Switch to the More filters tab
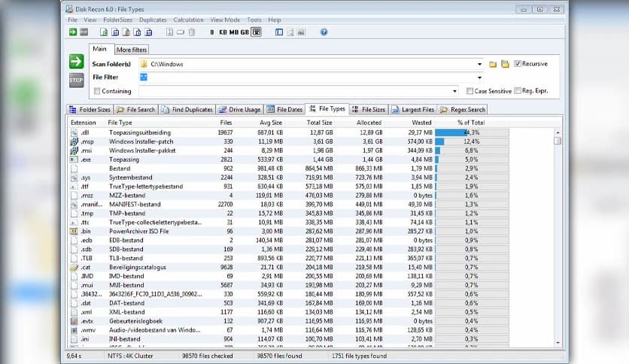 click(x=132, y=50)
